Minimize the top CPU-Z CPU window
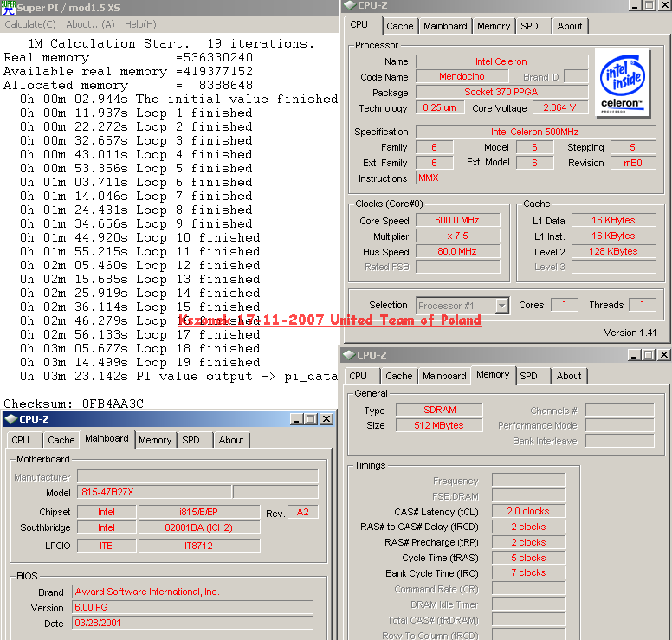This screenshot has width=672, height=640. click(635, 5)
